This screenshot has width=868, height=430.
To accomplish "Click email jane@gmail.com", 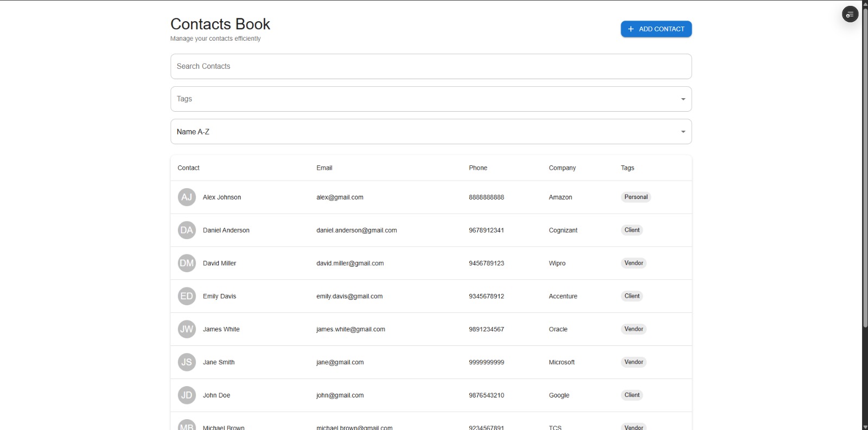I will tap(340, 363).
